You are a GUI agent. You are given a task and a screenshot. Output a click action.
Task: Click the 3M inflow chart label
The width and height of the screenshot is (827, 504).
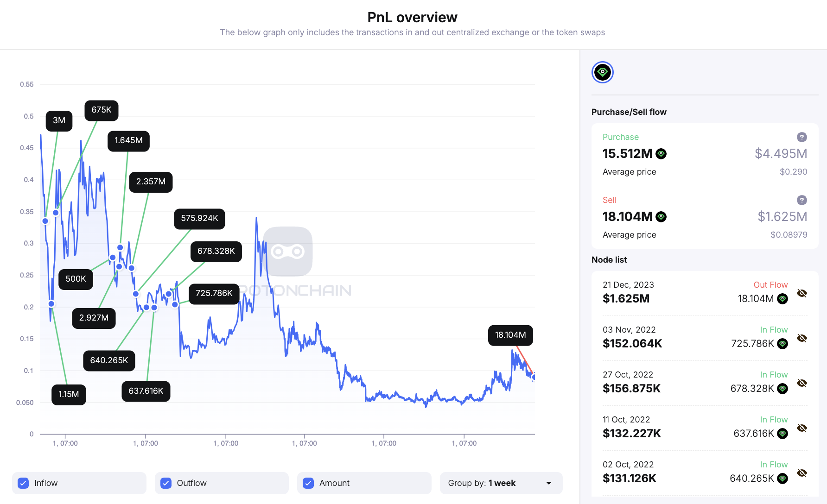(x=59, y=120)
